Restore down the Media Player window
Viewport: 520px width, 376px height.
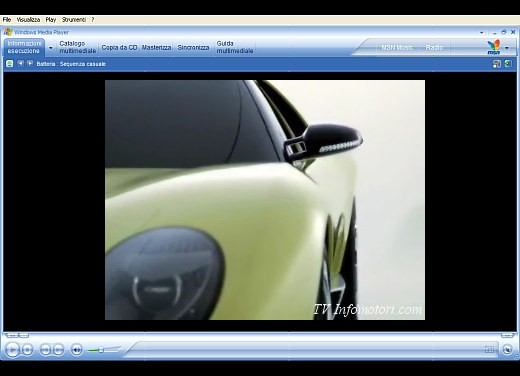click(504, 32)
